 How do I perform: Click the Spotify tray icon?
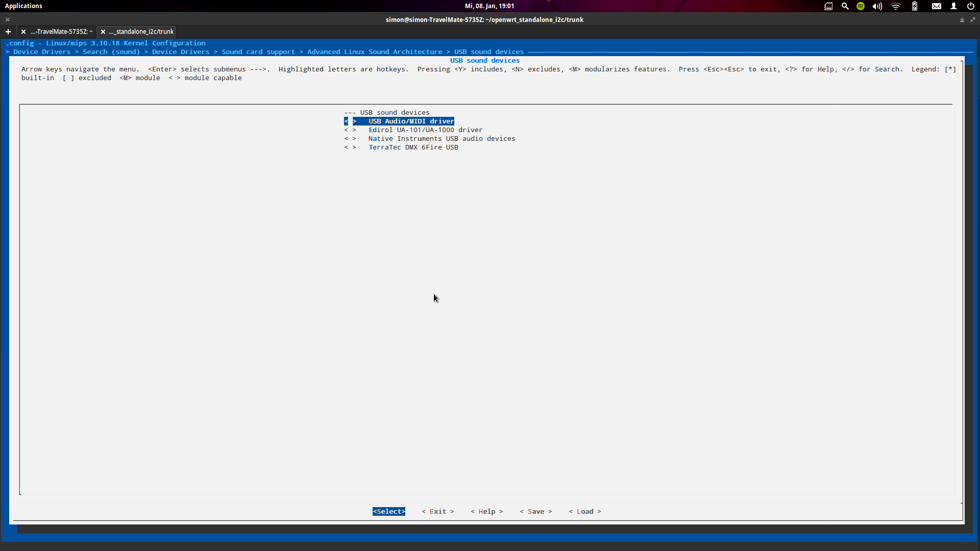coord(861,6)
